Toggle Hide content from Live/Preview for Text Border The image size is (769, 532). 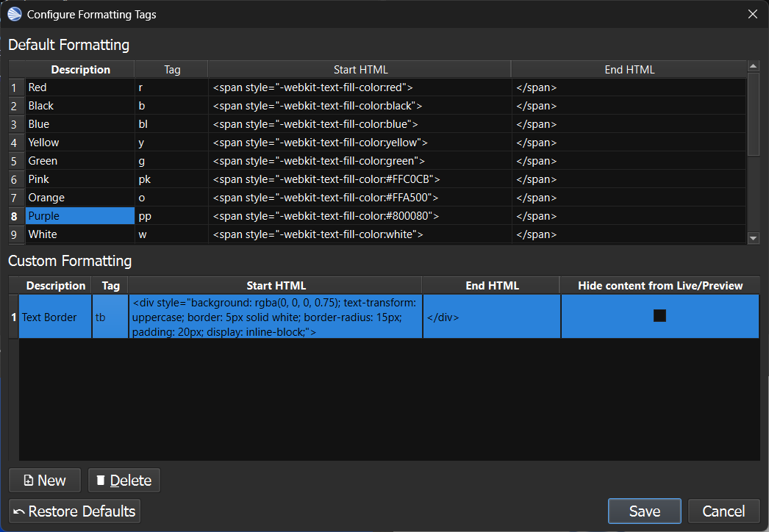point(659,315)
